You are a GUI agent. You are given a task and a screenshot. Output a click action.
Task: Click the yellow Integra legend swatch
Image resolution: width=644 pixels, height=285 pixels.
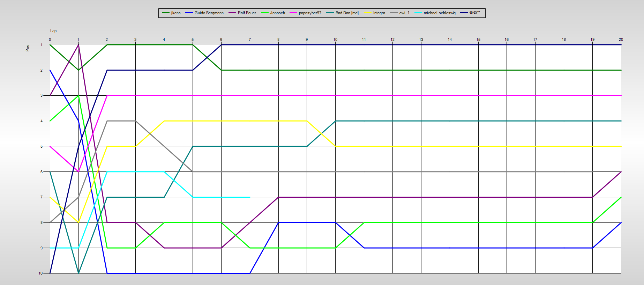(368, 13)
